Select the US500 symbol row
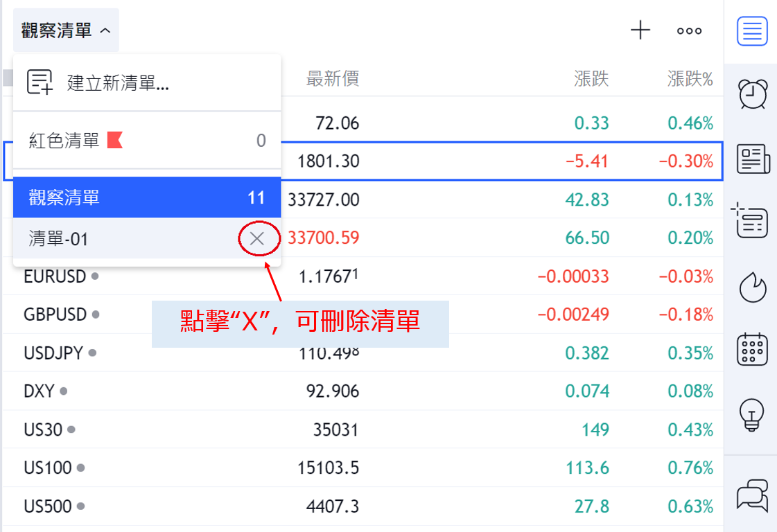 coord(363,506)
